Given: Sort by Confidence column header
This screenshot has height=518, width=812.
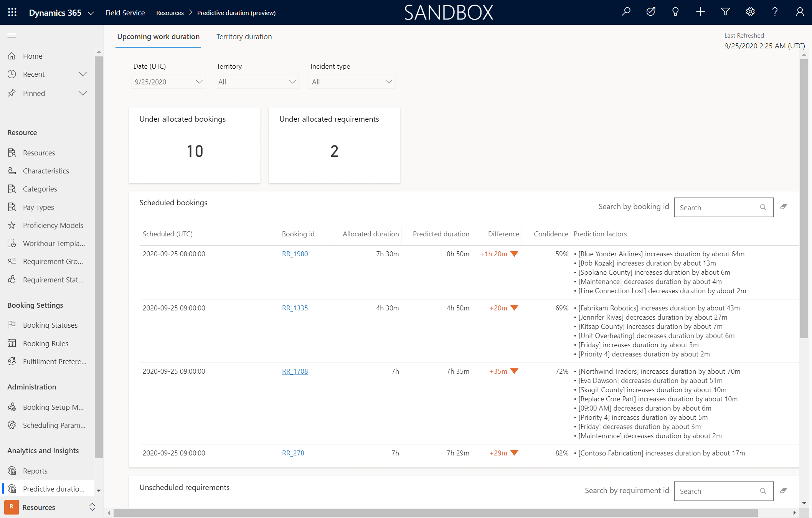Looking at the screenshot, I should [551, 234].
